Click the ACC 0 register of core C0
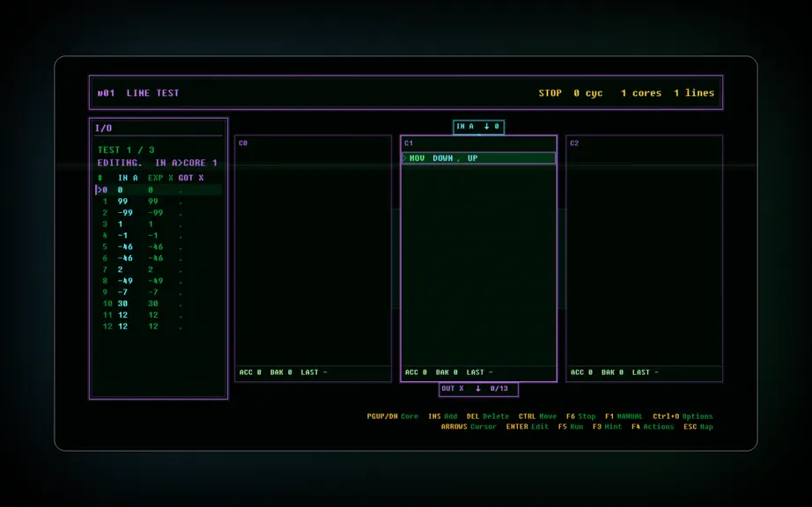 pos(250,372)
